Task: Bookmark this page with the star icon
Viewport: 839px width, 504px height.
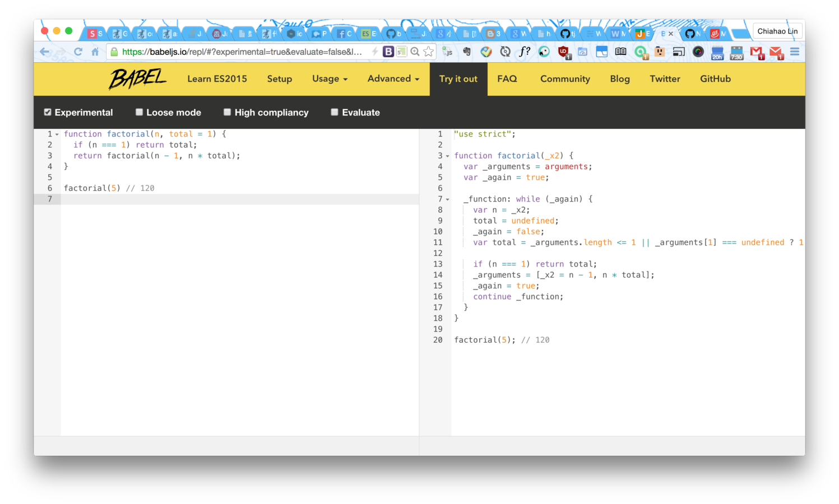Action: (429, 52)
